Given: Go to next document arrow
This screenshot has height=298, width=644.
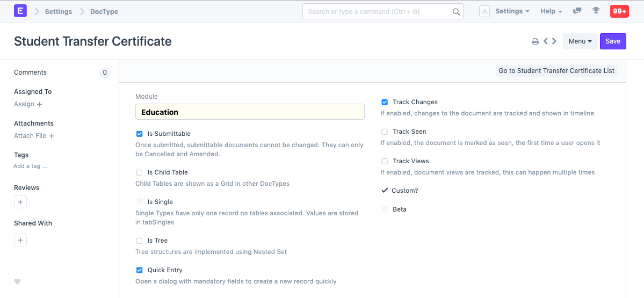Looking at the screenshot, I should tap(554, 41).
